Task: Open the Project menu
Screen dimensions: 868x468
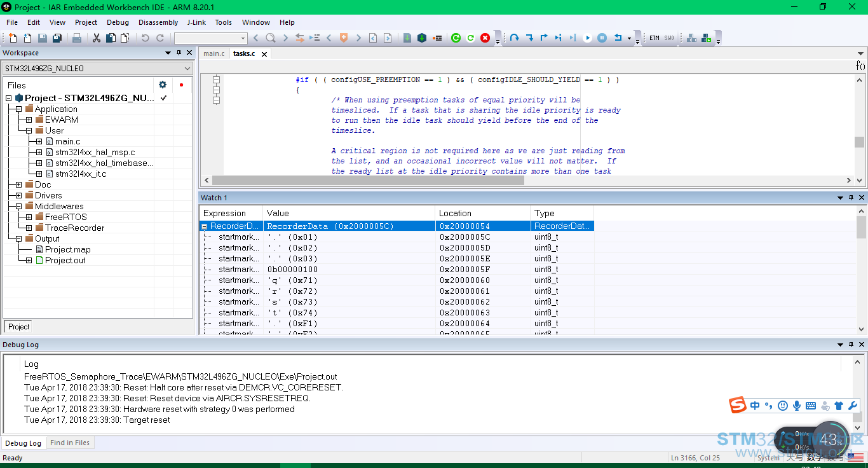Action: (86, 22)
